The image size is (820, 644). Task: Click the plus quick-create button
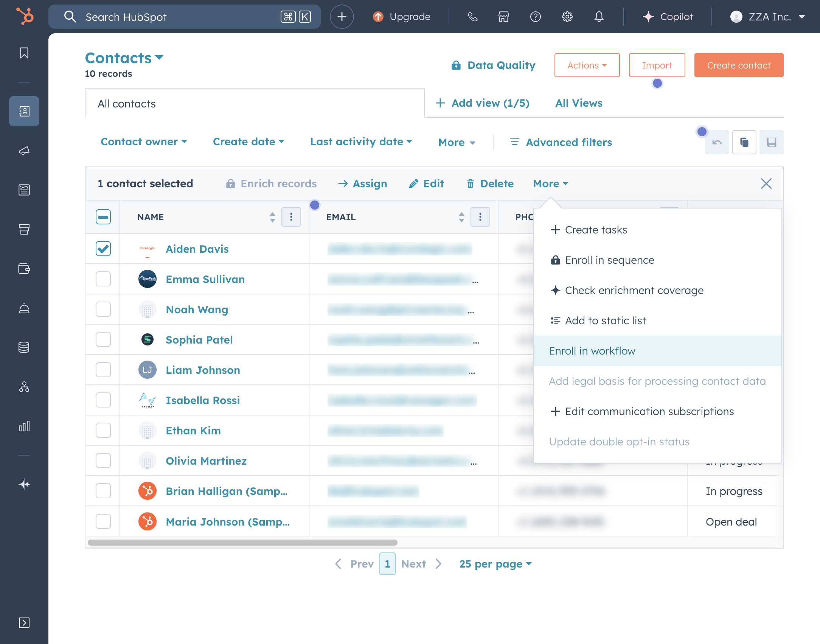tap(342, 17)
